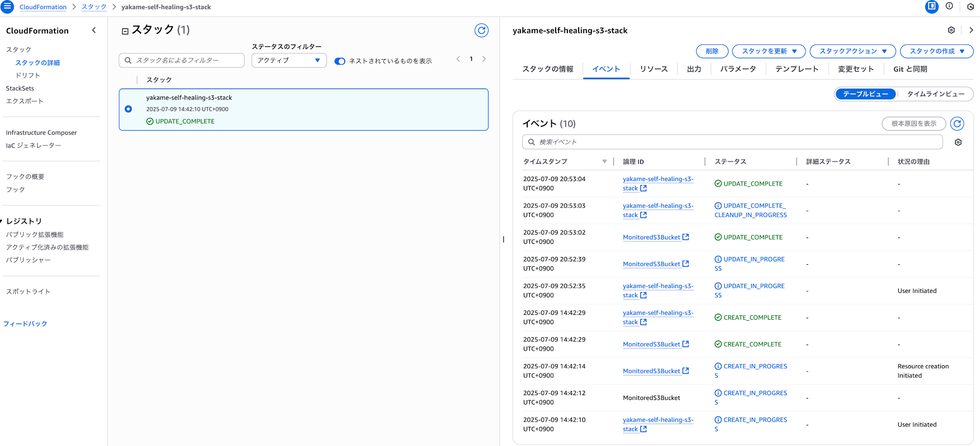This screenshot has width=980, height=446.
Task: Refresh the stacks list
Action: point(482,30)
